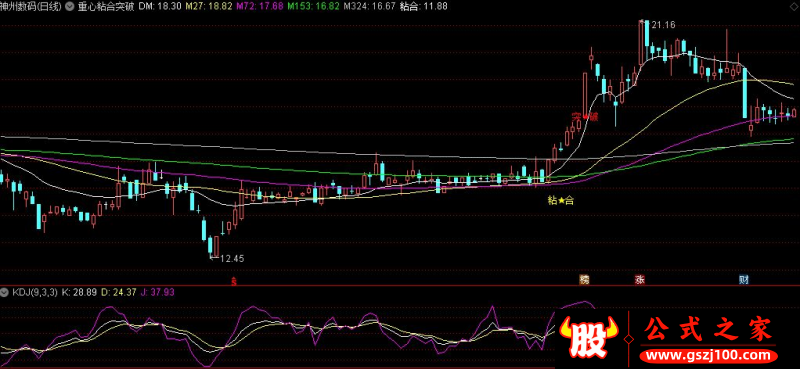This screenshot has height=369, width=800.
Task: Click the M27 yellow moving average label
Action: point(201,7)
